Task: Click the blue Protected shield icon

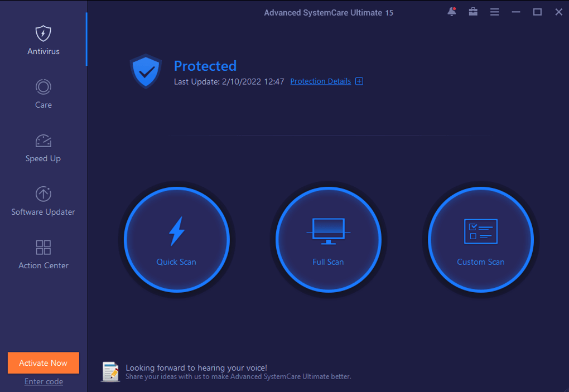Action: coord(146,71)
